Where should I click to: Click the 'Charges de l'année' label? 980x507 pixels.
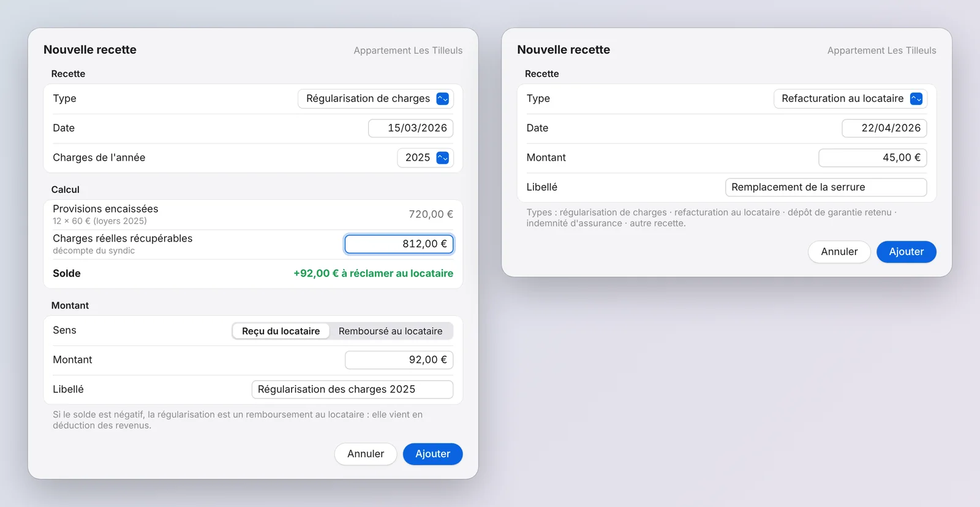click(99, 158)
